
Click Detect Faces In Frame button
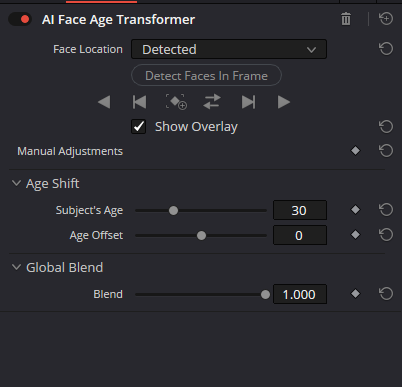coord(206,75)
